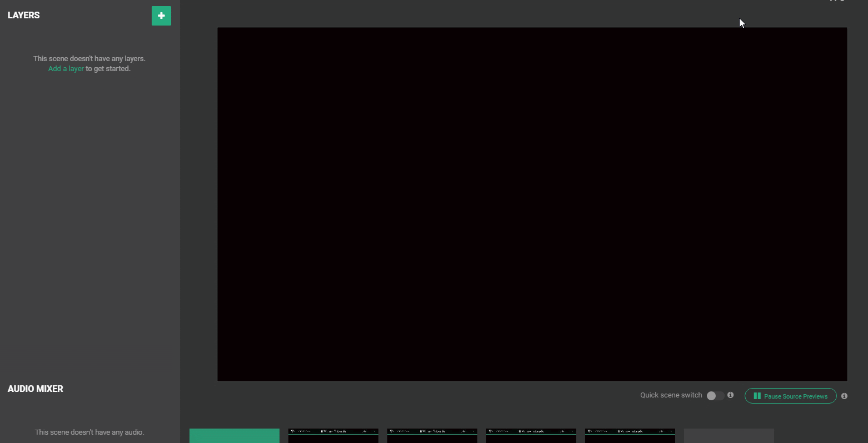
Task: Click the black scene preview canvas
Action: (x=532, y=204)
